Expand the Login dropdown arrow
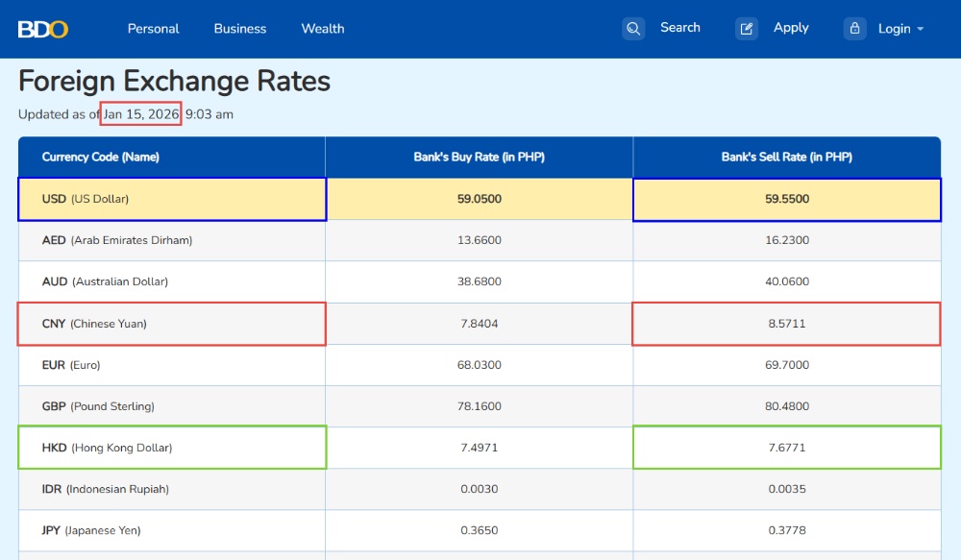961x560 pixels. [921, 29]
